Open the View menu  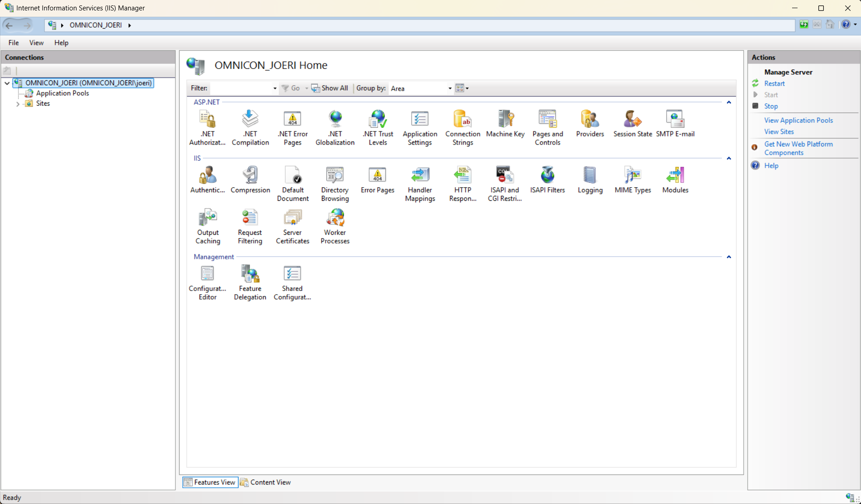tap(36, 43)
